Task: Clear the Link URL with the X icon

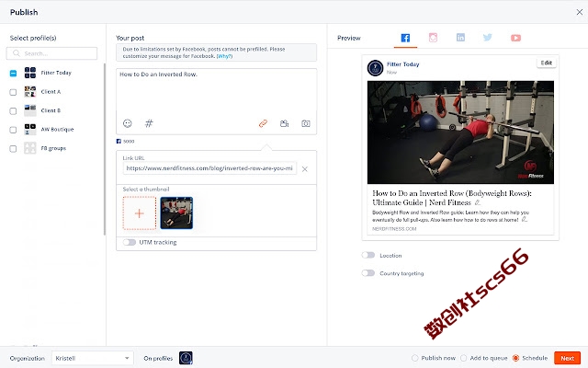Action: coord(305,169)
